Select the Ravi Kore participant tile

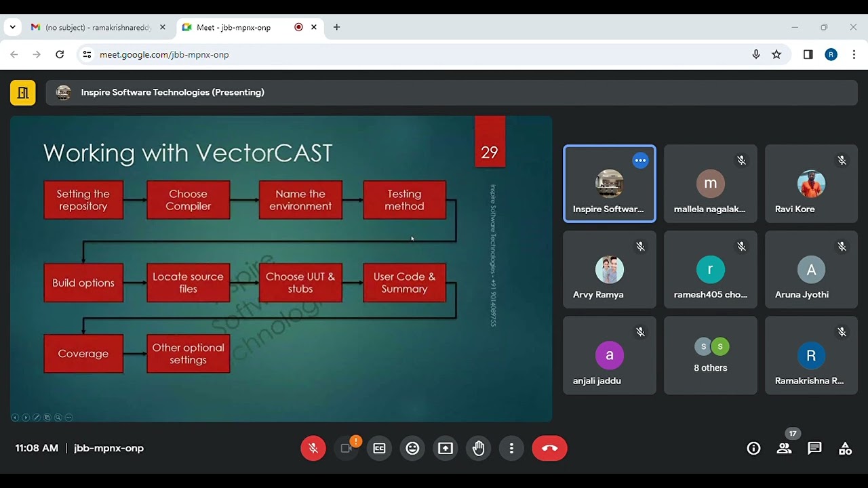click(811, 184)
